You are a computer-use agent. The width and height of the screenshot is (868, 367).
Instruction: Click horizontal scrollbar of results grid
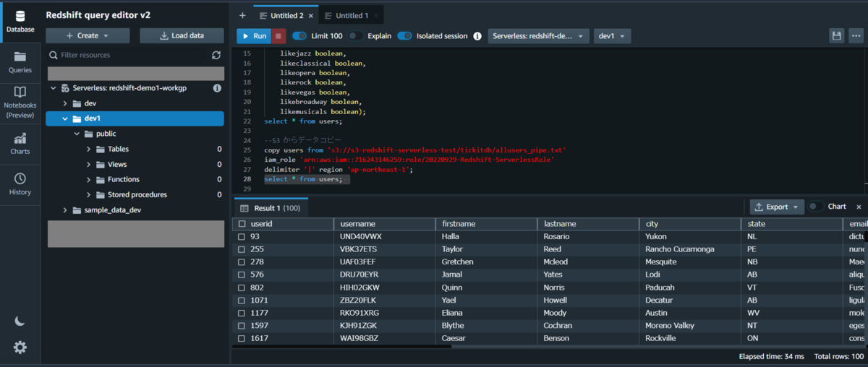pos(341,347)
